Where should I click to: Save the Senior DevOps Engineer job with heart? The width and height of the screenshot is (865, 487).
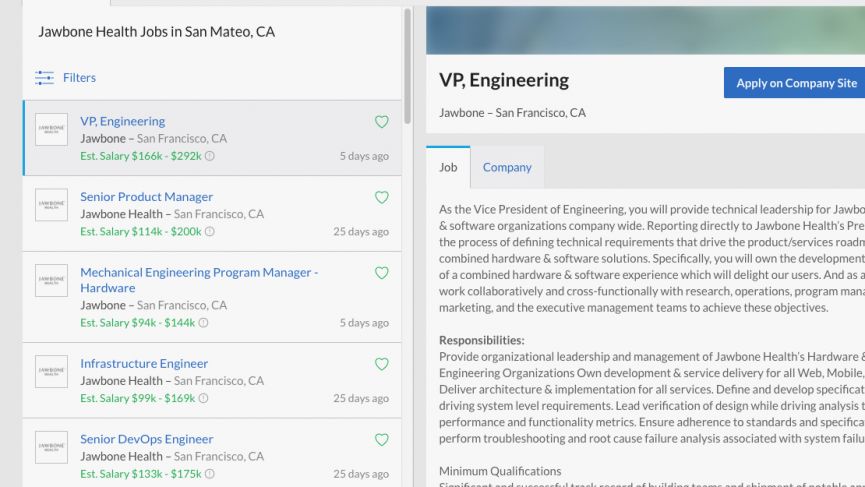pyautogui.click(x=382, y=439)
